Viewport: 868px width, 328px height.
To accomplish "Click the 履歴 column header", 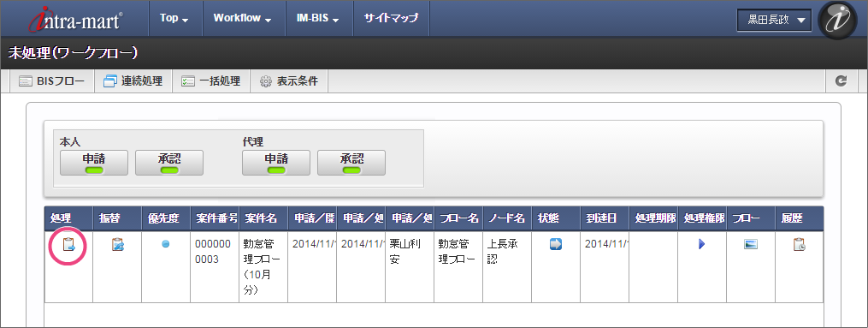I will (x=800, y=219).
